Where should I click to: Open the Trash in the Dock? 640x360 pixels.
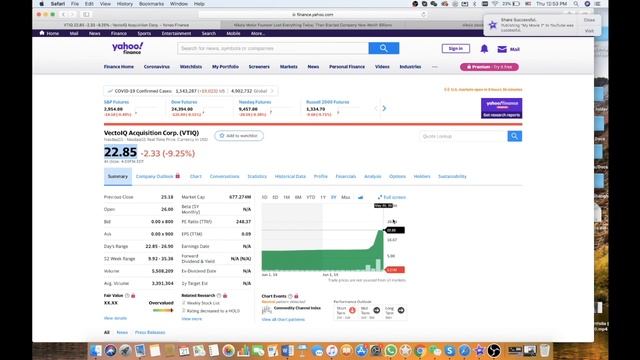(544, 350)
